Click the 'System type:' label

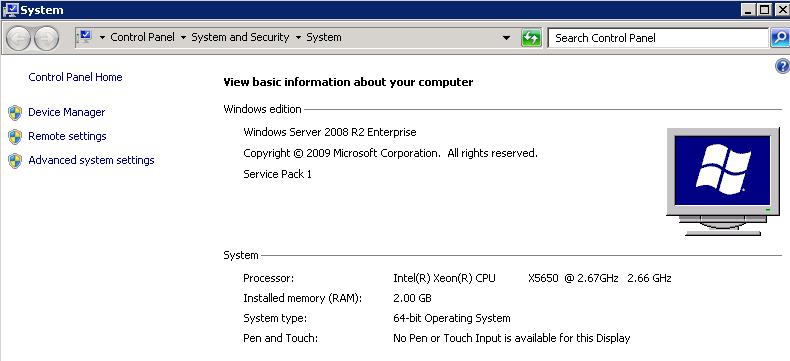[275, 318]
